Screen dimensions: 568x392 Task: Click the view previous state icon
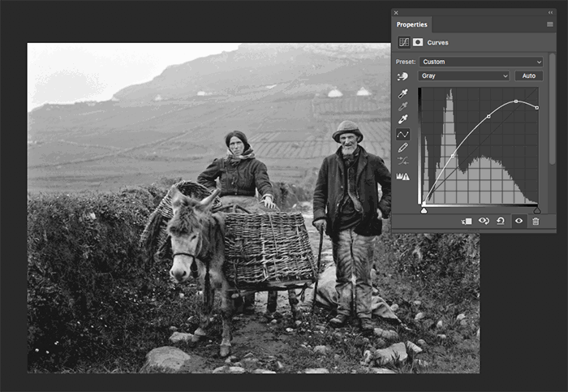tap(484, 221)
